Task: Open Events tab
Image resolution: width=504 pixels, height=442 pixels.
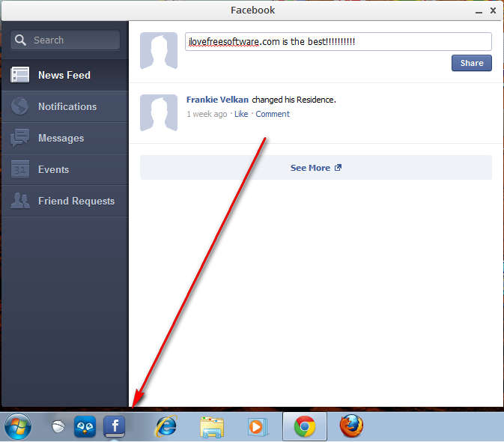Action: 65,169
